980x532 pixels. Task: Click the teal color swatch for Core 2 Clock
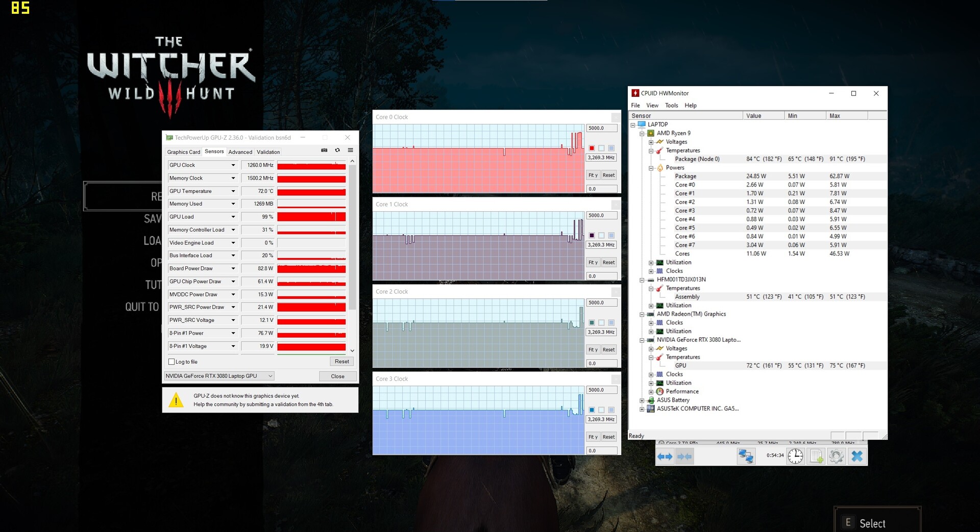[592, 323]
